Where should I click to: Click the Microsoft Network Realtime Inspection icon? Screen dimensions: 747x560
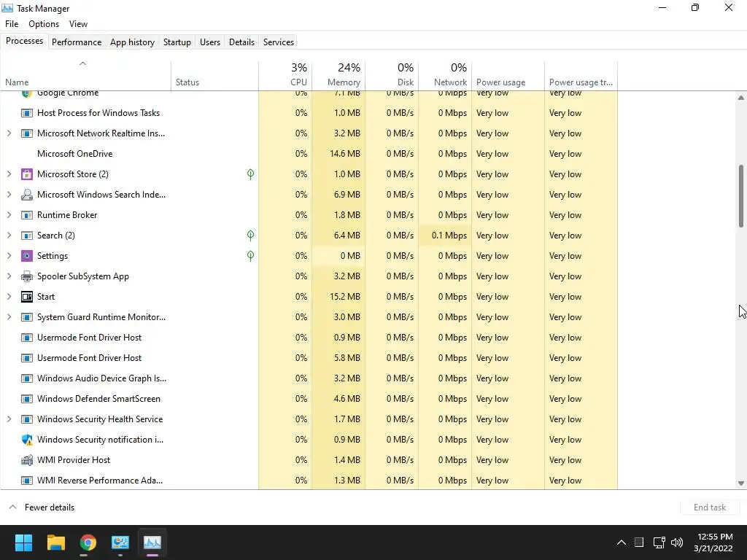point(27,133)
